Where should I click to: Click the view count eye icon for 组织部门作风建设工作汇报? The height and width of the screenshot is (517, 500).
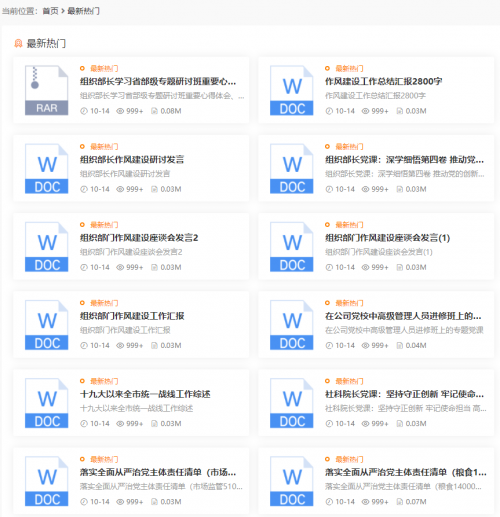tap(120, 346)
